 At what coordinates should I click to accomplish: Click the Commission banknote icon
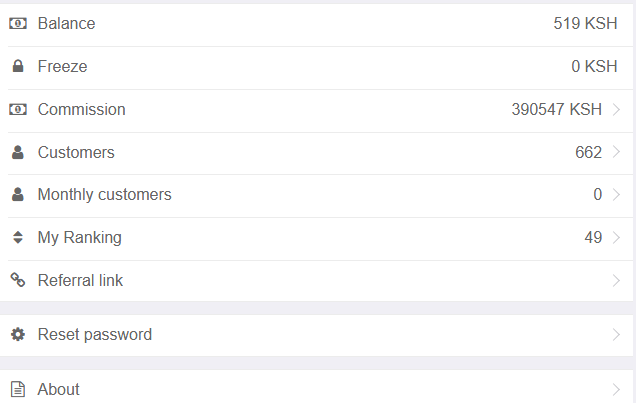pos(17,110)
